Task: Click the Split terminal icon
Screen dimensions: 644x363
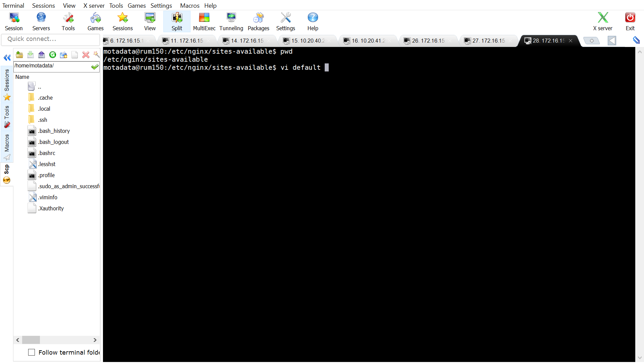Action: [177, 21]
